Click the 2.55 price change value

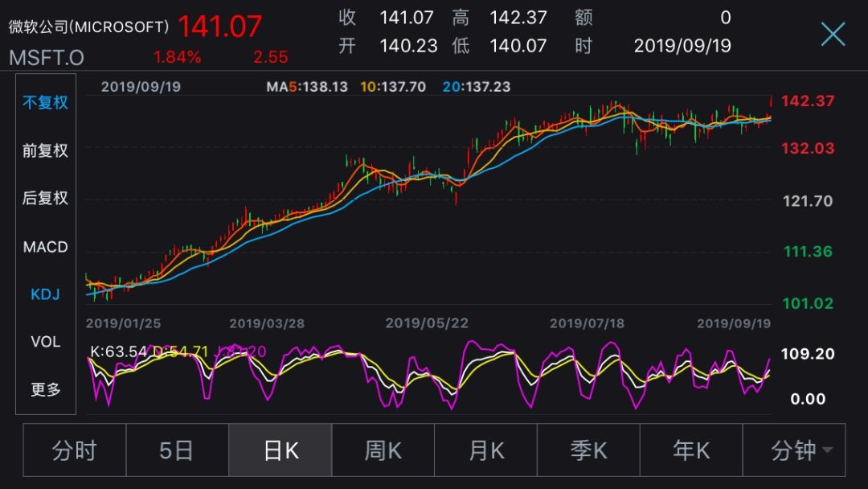click(x=271, y=57)
